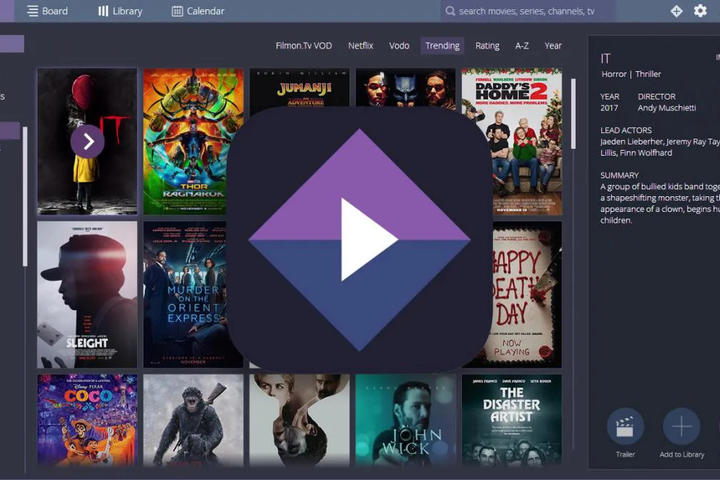Click the catalog grid scrollbar
720x480 pixels.
coord(573,114)
